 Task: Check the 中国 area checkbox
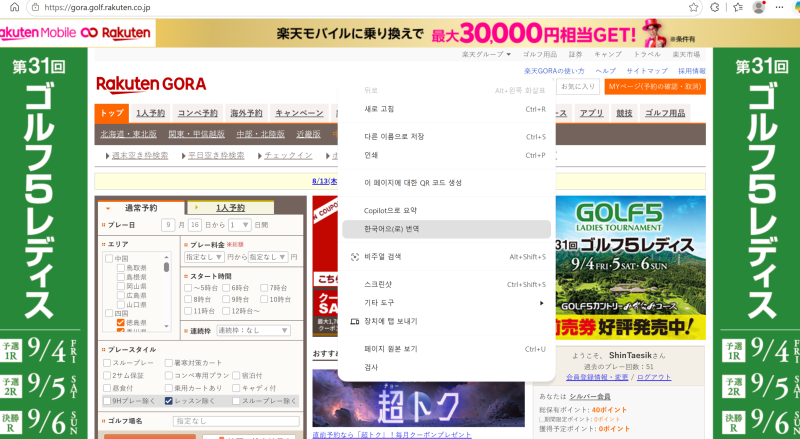109,258
